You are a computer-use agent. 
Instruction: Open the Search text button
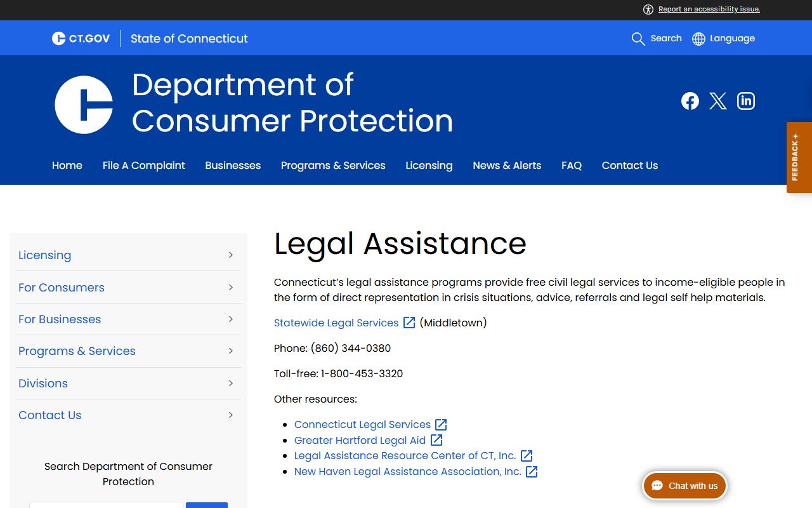pos(666,38)
